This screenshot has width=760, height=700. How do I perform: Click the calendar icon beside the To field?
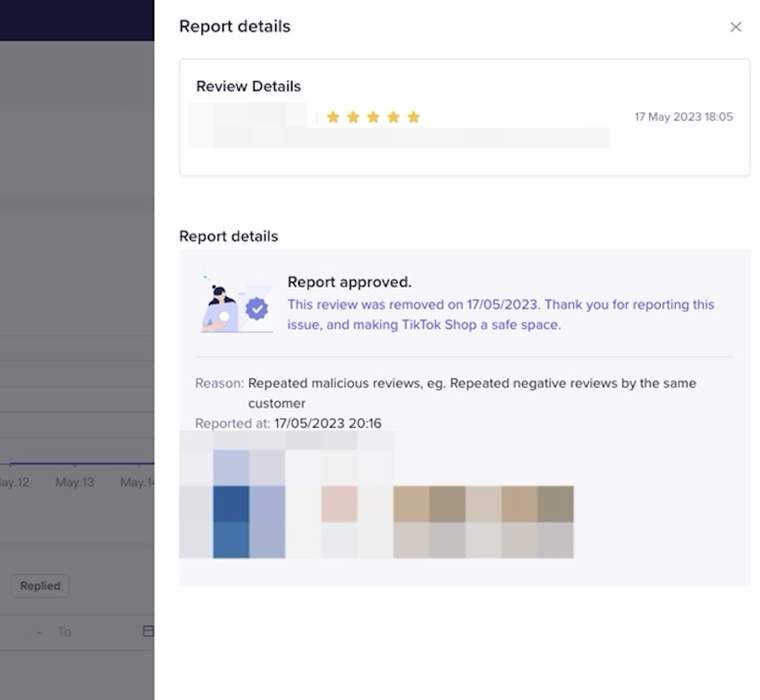(x=148, y=631)
